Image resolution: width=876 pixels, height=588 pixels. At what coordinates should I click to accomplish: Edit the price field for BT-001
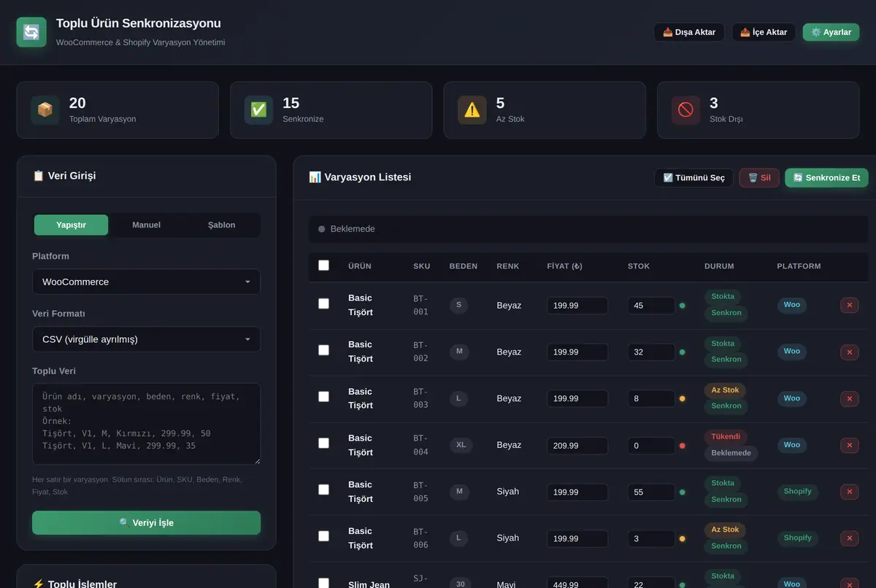click(577, 306)
